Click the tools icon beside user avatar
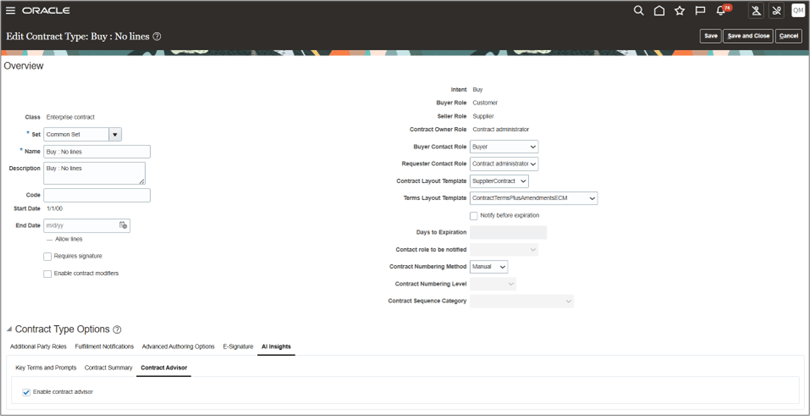Image resolution: width=810 pixels, height=416 pixels. [x=777, y=10]
